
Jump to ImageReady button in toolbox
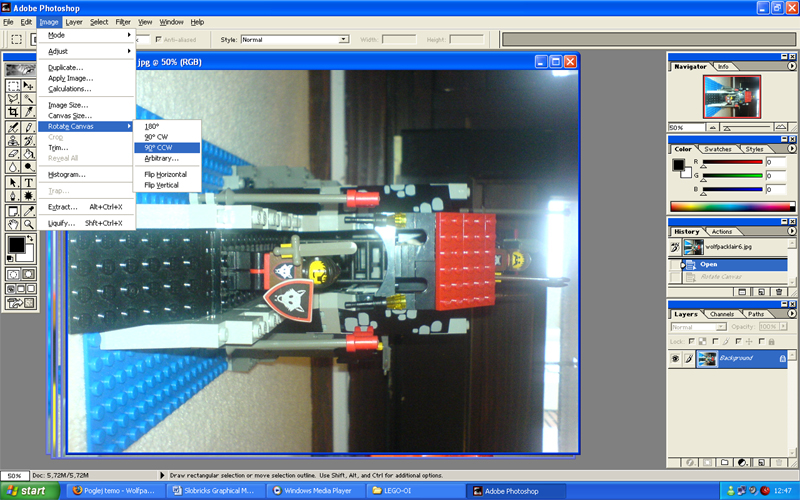click(20, 303)
